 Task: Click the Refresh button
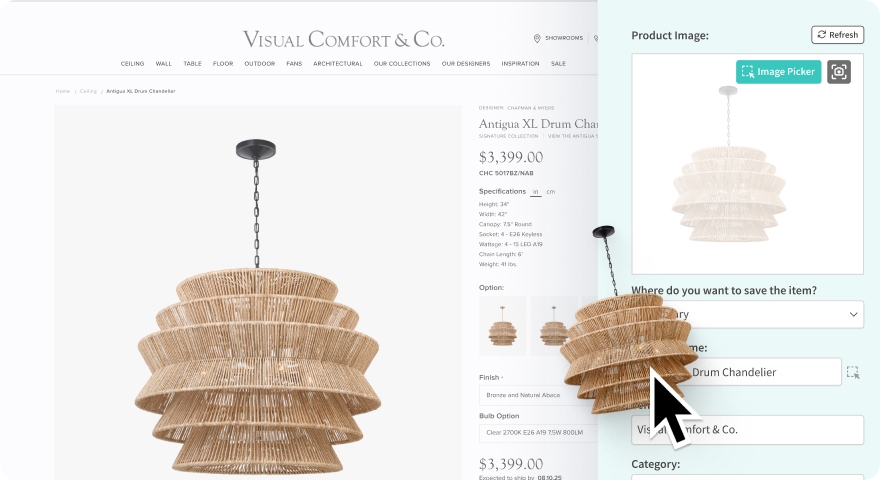(x=837, y=35)
